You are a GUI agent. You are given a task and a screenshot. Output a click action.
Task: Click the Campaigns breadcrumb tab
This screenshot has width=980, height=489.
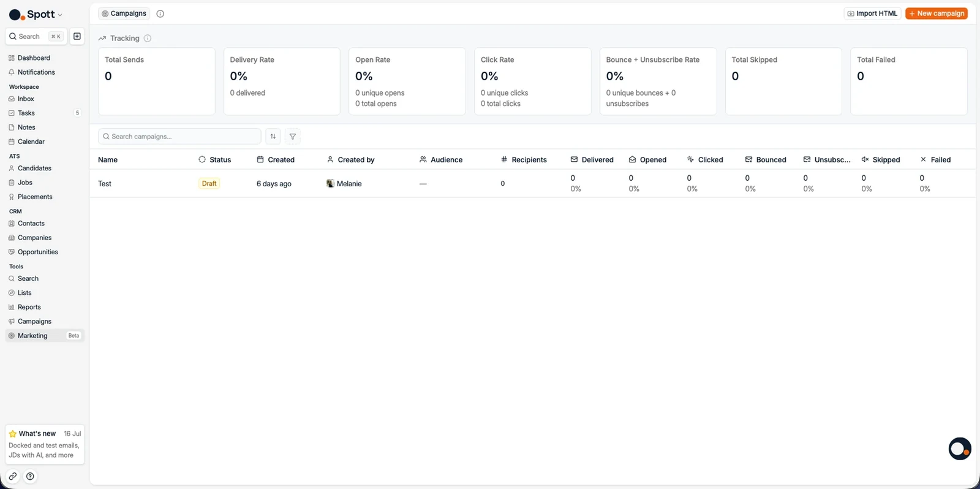coord(124,13)
